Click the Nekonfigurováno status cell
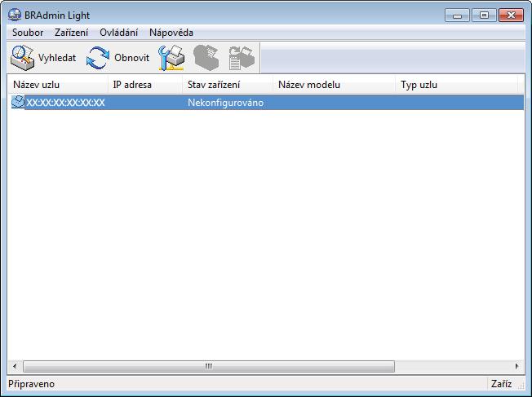 (x=226, y=103)
